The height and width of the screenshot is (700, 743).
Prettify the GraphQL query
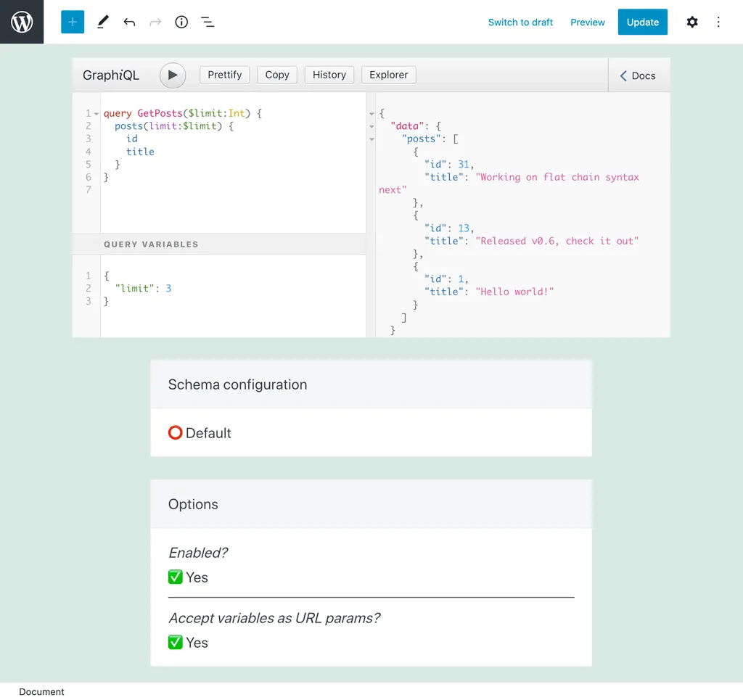[225, 75]
